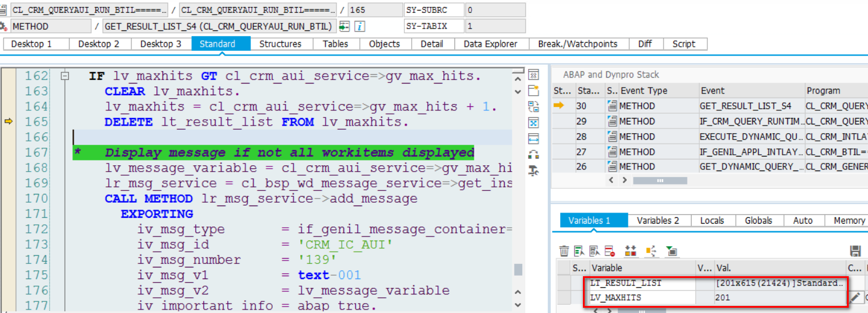Click the trash icon to delete variables
The width and height of the screenshot is (868, 313).
point(564,251)
